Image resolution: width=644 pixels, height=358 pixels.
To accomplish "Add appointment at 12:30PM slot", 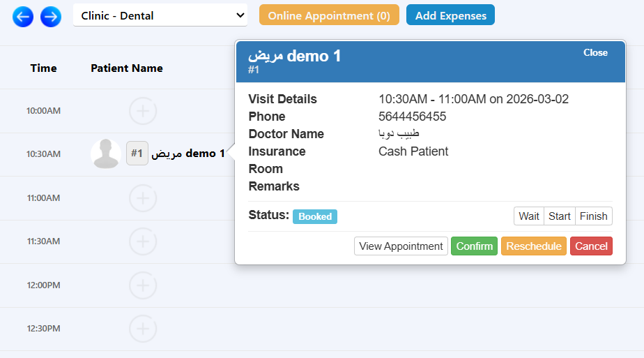I will coord(143,329).
